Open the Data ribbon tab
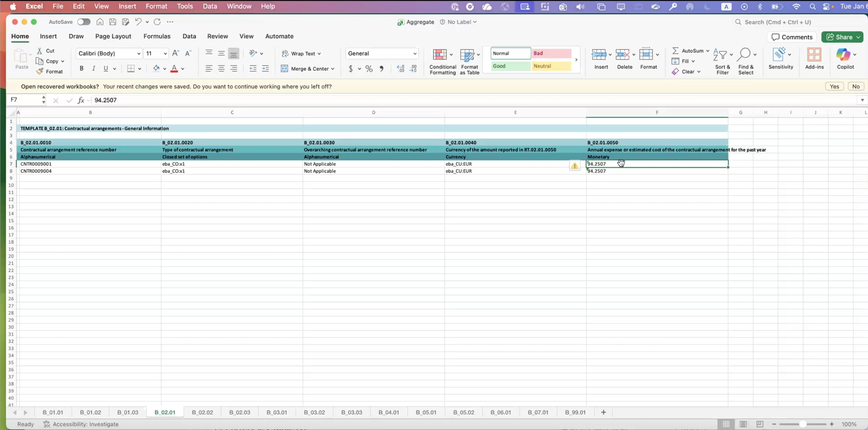 (x=189, y=36)
